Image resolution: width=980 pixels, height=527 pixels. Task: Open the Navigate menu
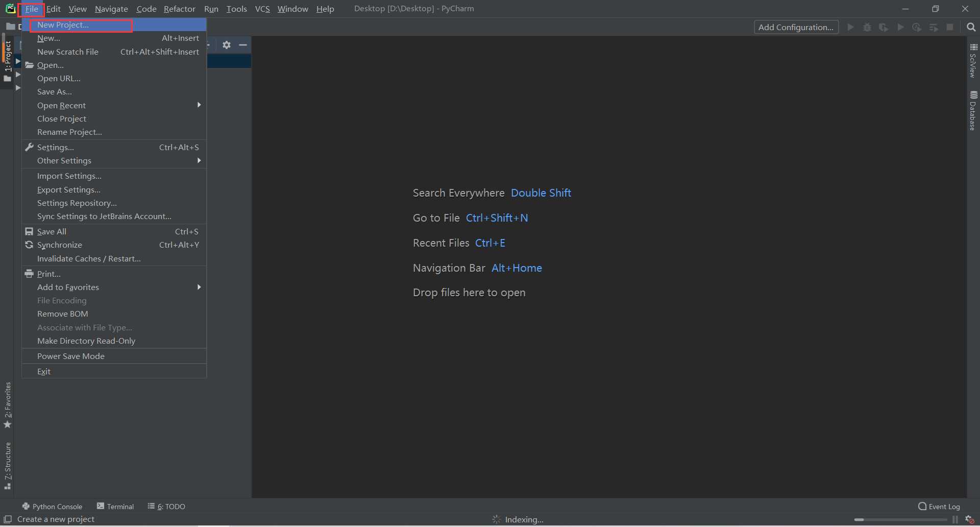(111, 9)
